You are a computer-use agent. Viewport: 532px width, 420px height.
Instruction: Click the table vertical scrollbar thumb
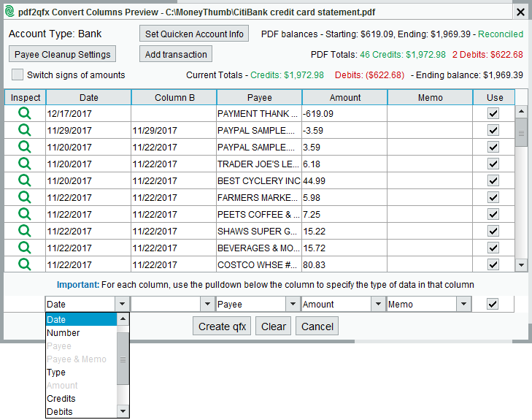click(x=522, y=132)
